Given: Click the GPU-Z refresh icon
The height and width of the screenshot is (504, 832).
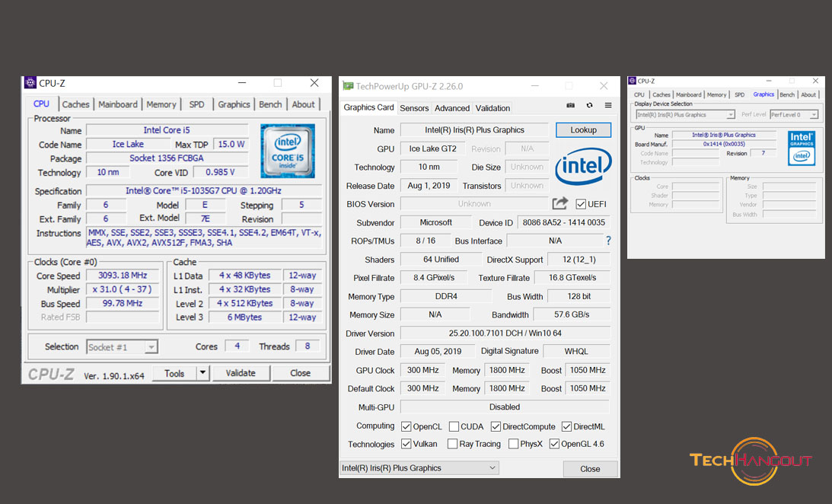Looking at the screenshot, I should click(x=589, y=105).
